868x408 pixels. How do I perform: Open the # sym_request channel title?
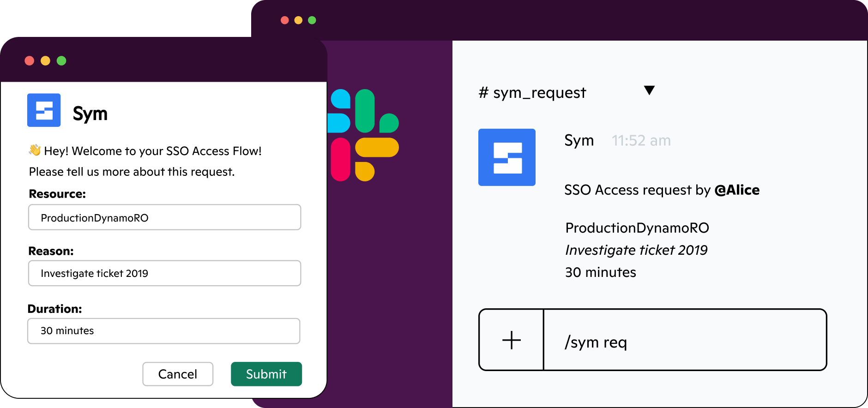[x=532, y=93]
